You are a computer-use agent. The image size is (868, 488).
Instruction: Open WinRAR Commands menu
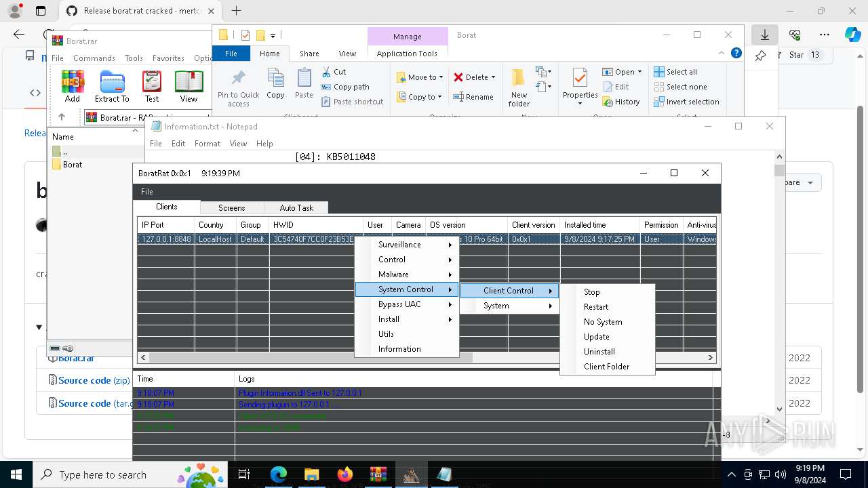[x=94, y=58]
